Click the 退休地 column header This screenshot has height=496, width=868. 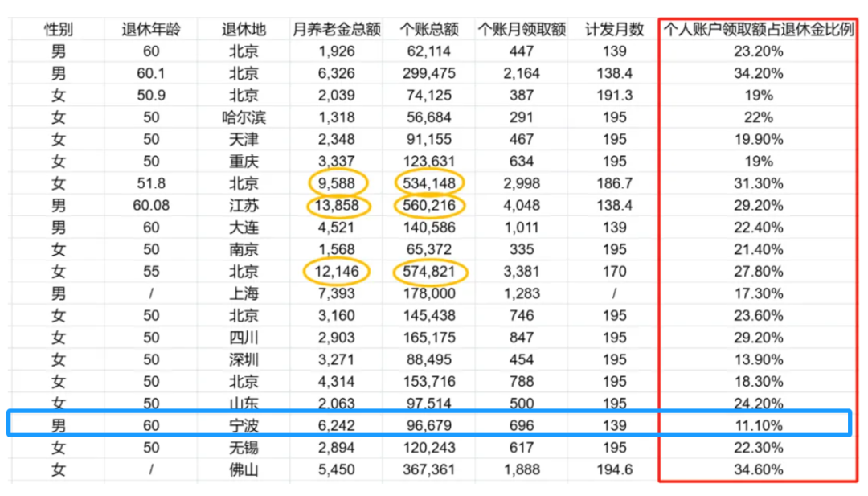click(244, 31)
